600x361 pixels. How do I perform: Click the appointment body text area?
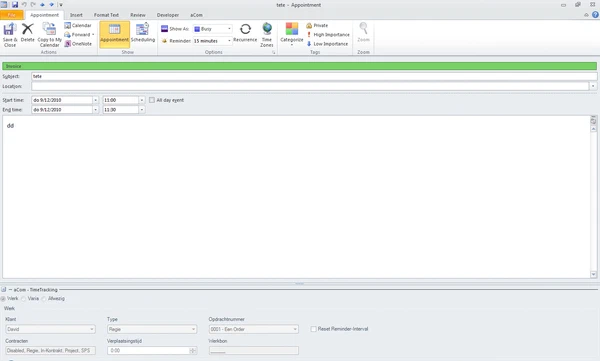pos(297,197)
